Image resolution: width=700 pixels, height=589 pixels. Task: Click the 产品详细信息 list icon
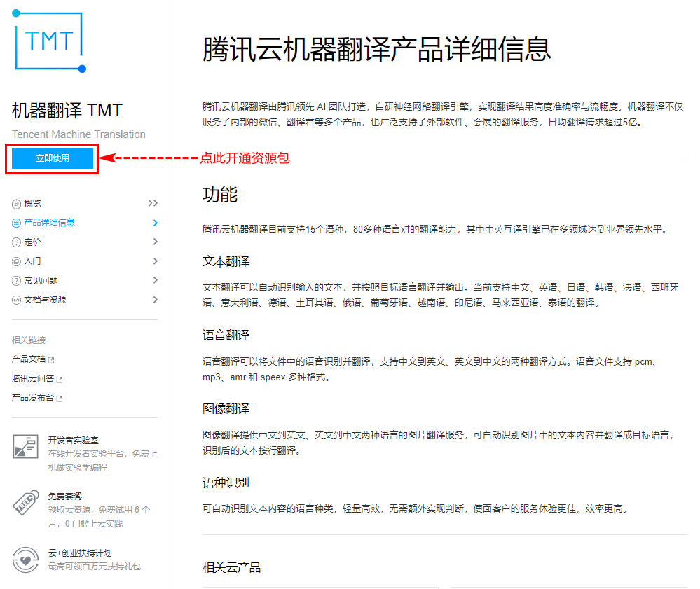(17, 223)
